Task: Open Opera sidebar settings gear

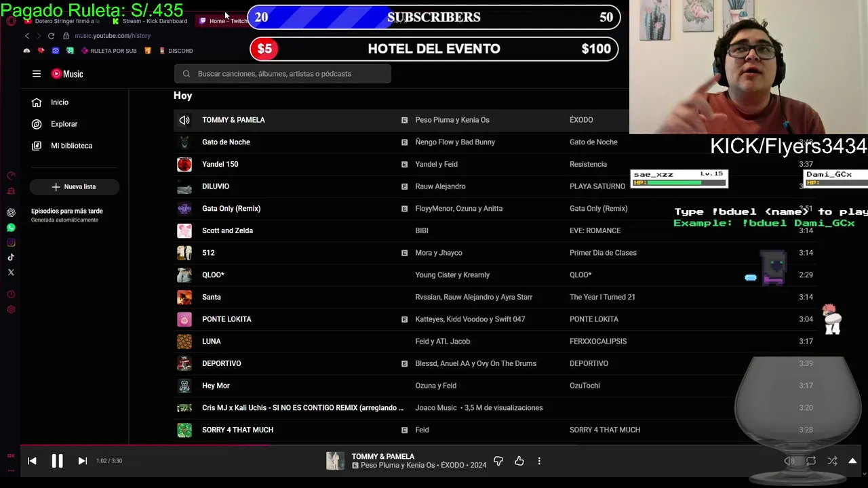Action: (x=11, y=310)
